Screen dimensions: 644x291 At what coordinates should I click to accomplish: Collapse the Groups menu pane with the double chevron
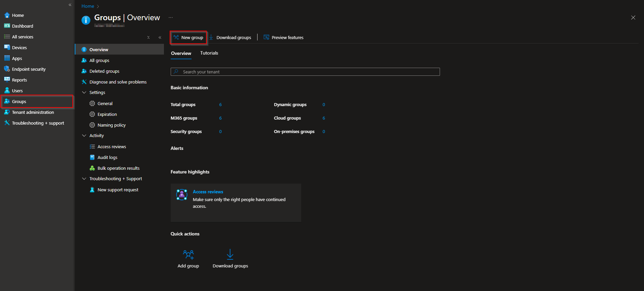(160, 37)
